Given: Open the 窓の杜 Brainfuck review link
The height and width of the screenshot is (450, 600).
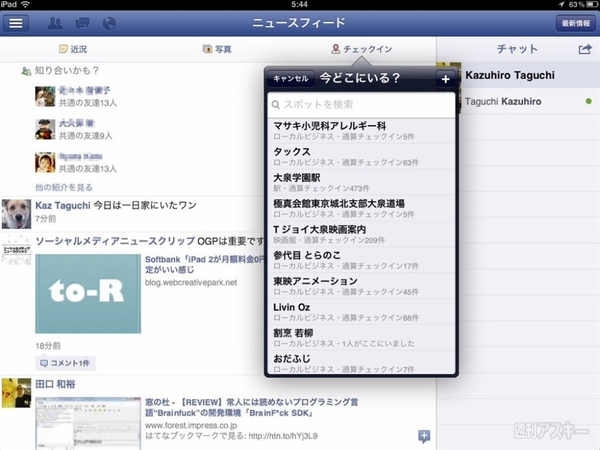Looking at the screenshot, I should pos(251,407).
